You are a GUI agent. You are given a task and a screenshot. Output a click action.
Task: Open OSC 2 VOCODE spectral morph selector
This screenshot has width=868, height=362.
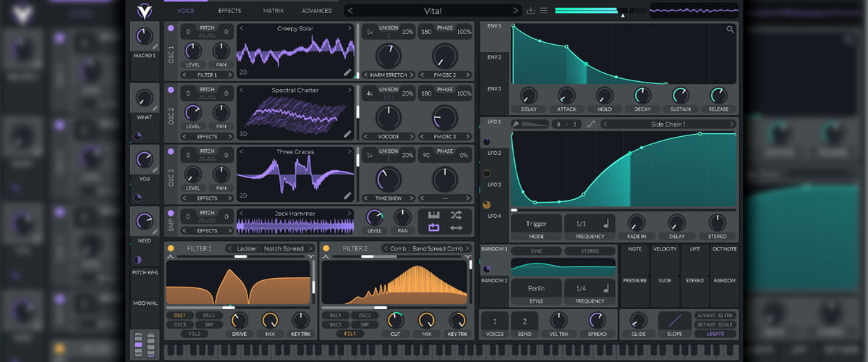[388, 136]
